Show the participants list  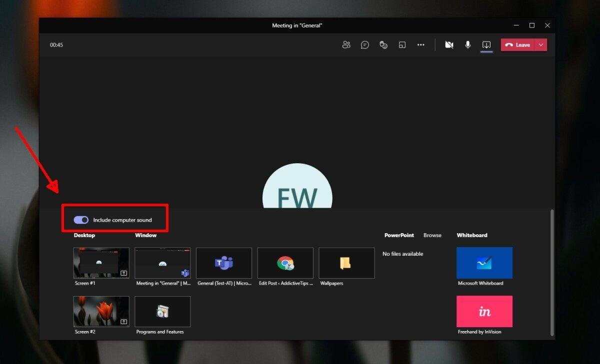pyautogui.click(x=346, y=44)
